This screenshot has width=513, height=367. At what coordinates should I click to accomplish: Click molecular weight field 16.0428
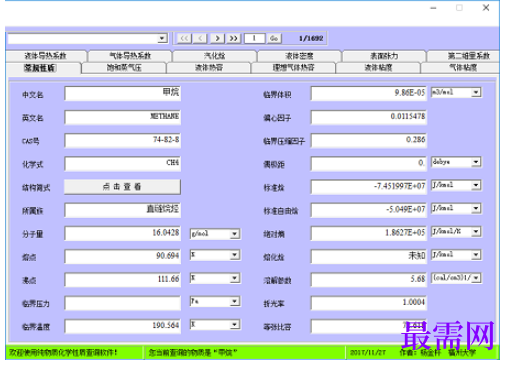coord(123,233)
